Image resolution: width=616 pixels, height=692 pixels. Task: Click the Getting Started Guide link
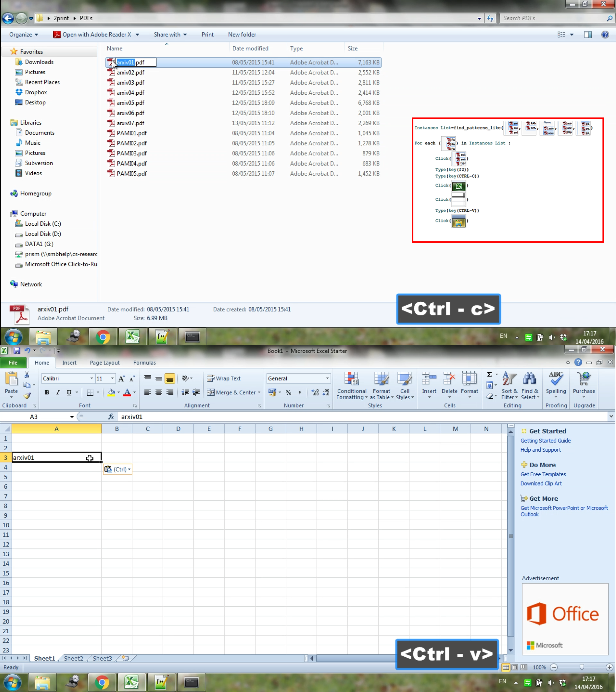click(x=545, y=440)
